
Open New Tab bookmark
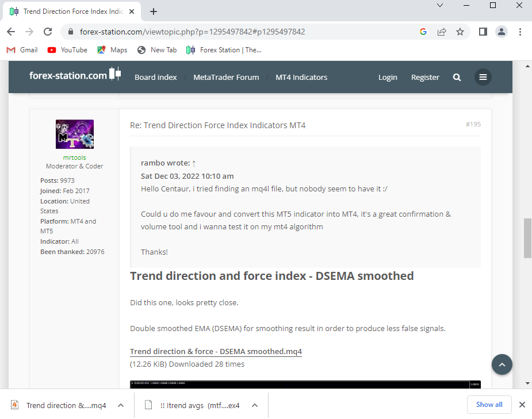pyautogui.click(x=157, y=50)
